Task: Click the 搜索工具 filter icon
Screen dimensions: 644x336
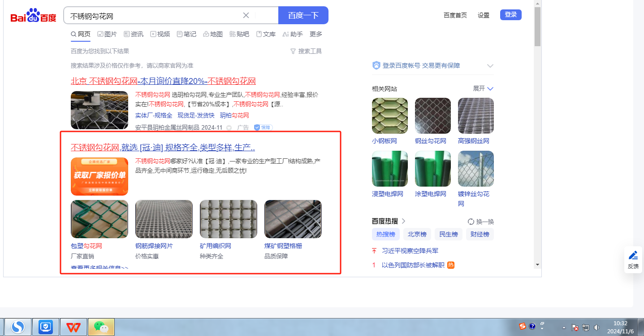Action: click(x=293, y=51)
